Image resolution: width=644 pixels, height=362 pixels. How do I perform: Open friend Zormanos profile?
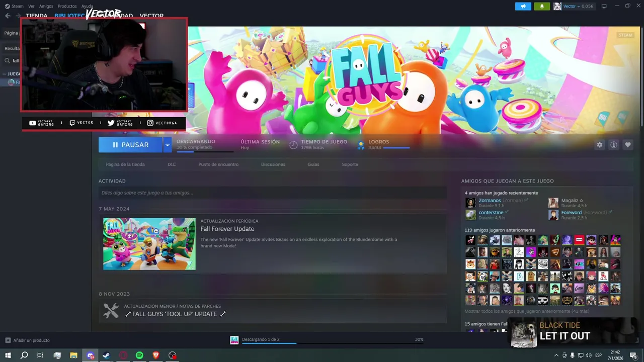tap(490, 200)
